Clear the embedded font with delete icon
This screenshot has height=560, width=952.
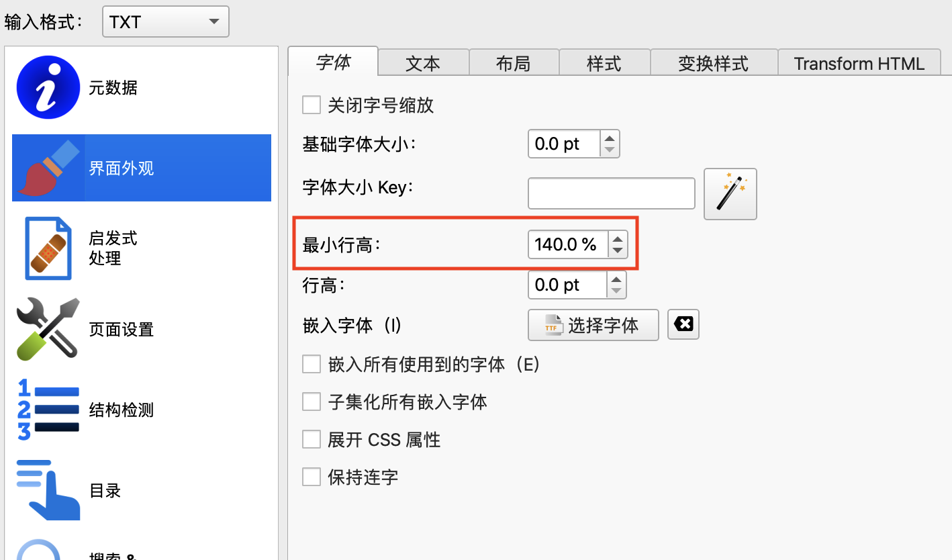(683, 325)
